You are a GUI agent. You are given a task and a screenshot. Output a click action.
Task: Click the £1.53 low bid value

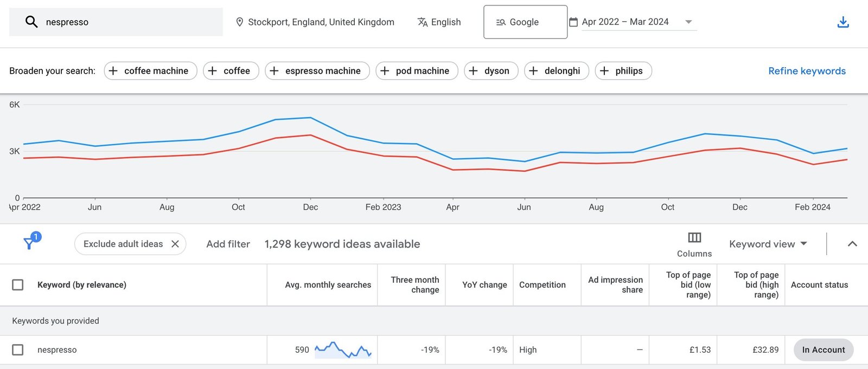(x=700, y=350)
